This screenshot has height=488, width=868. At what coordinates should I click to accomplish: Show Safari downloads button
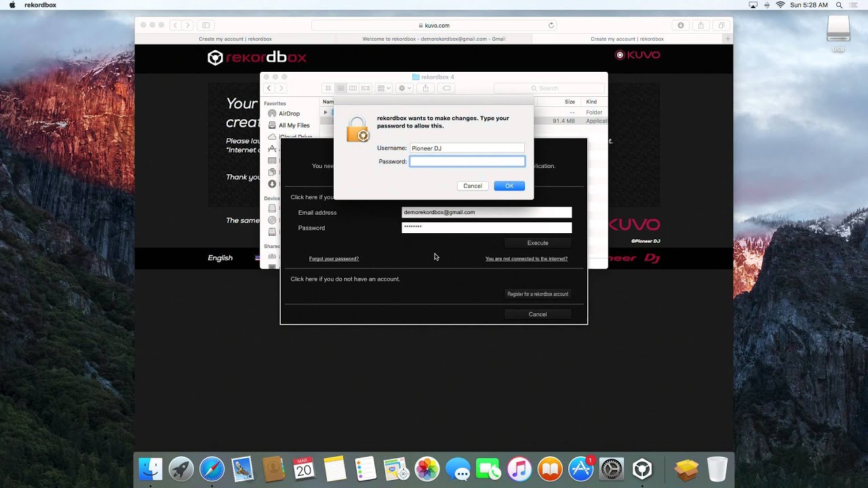click(681, 25)
